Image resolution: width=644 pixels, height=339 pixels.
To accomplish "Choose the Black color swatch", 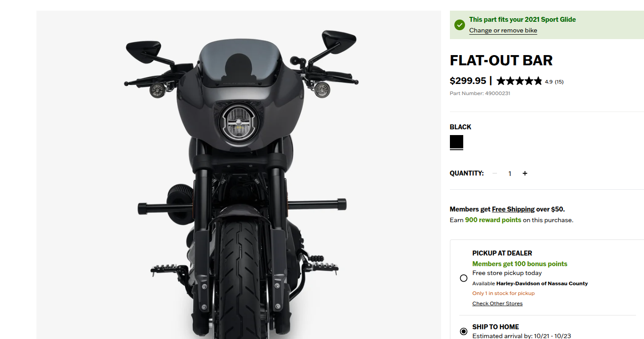I will click(x=457, y=142).
